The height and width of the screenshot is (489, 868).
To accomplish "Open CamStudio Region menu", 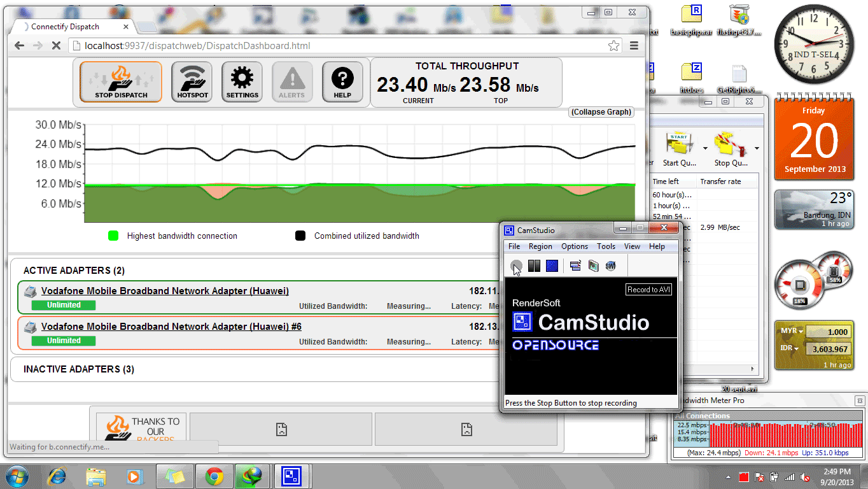I will (x=540, y=246).
